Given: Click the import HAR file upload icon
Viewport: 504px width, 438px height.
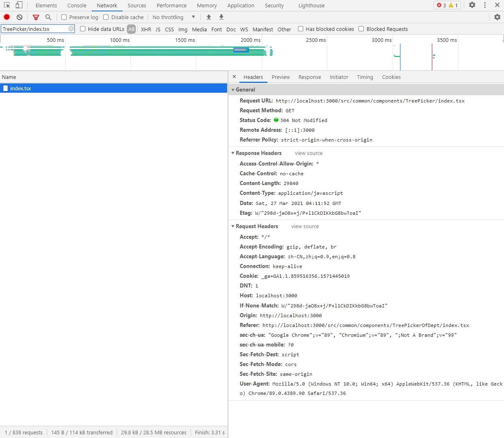Looking at the screenshot, I should tap(209, 17).
